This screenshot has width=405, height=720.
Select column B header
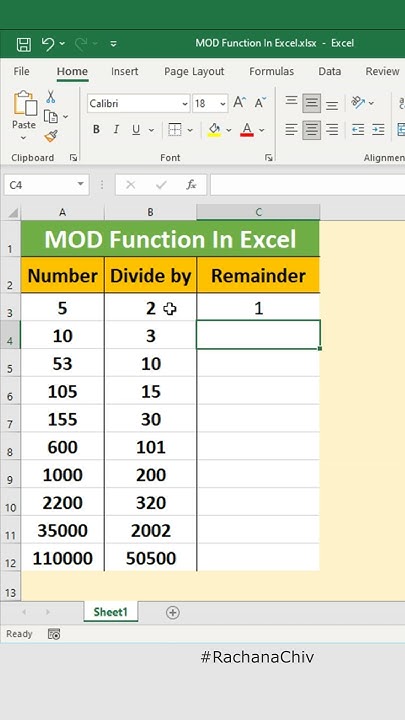[x=150, y=212]
